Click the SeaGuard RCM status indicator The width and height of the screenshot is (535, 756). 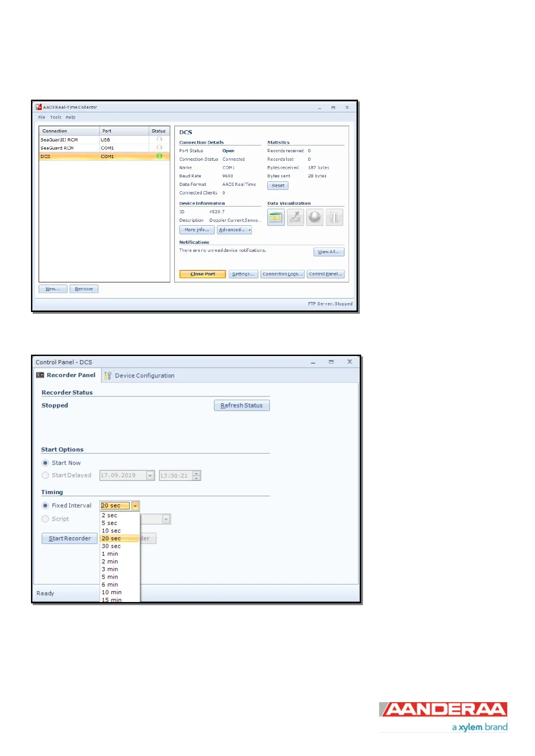(x=159, y=148)
